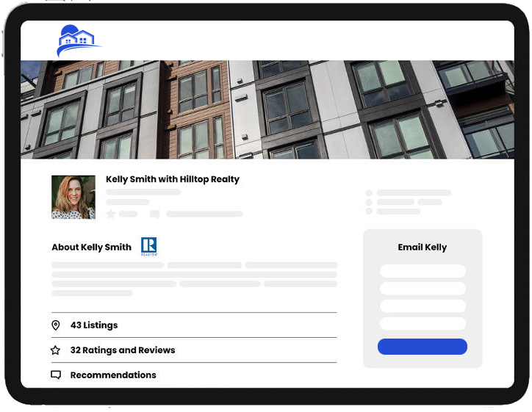Screen dimensions: 532x412
Task: Select the "Kelly Smith with Hilltop Realty" heading
Action: (x=173, y=179)
